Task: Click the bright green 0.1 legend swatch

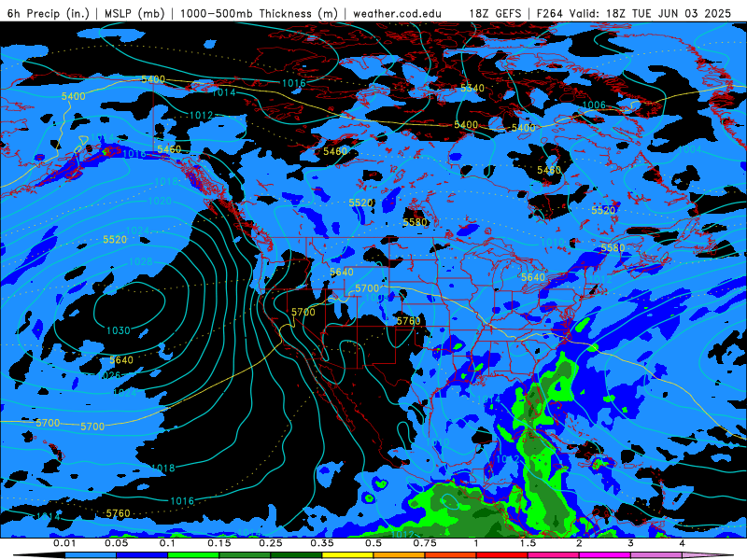Action: (193, 555)
